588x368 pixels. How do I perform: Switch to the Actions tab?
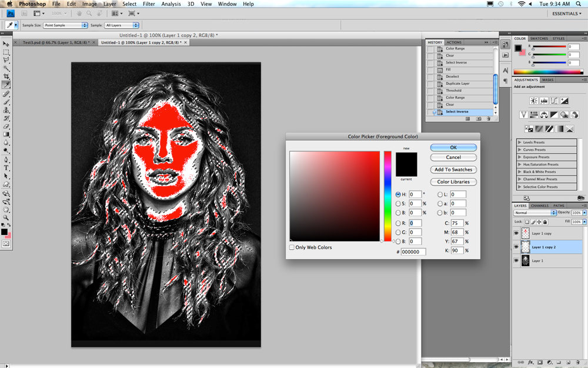click(454, 42)
